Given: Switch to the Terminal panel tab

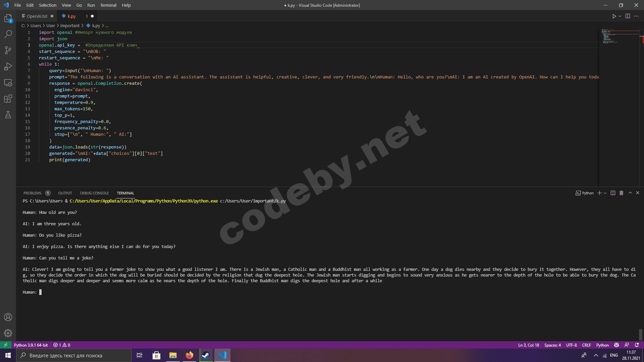Looking at the screenshot, I should (126, 193).
